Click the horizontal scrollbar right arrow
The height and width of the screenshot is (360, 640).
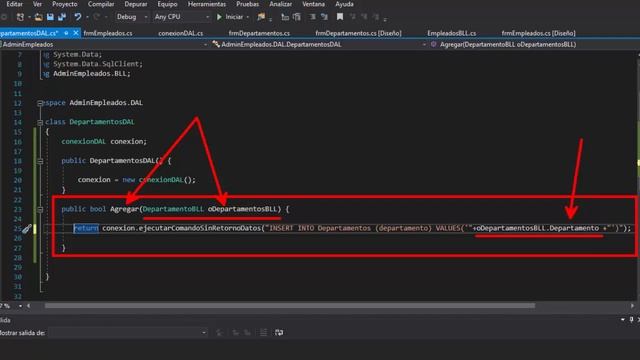(x=632, y=306)
